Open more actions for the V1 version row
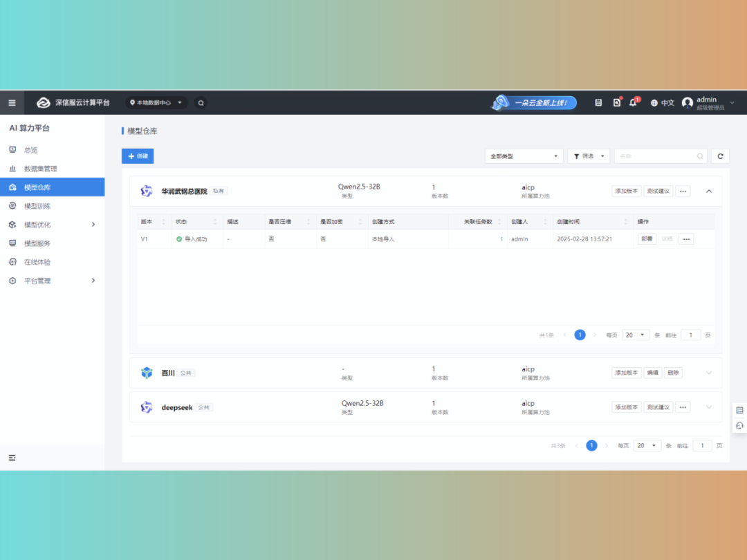747x560 pixels. coord(686,239)
